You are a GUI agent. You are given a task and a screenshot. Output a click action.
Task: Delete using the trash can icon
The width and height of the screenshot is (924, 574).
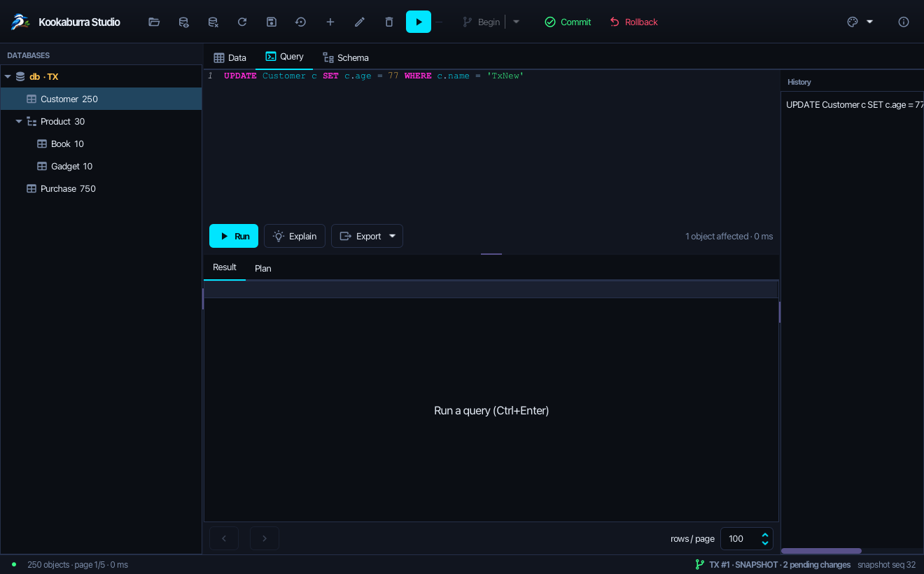coord(389,22)
